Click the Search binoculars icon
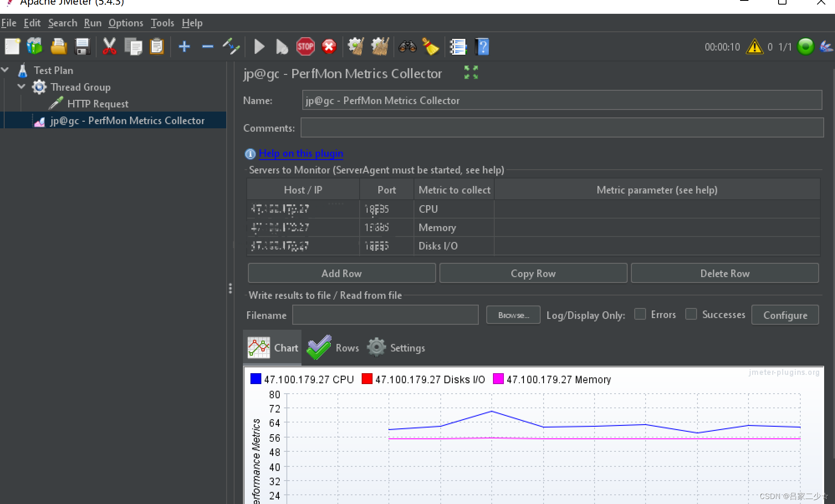The image size is (835, 504). point(407,47)
